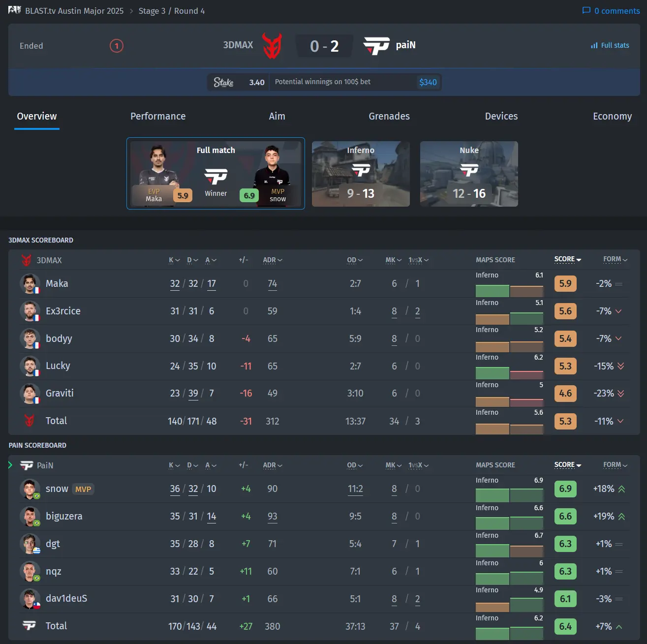647x644 pixels.
Task: Open the Aim tab
Action: click(x=277, y=116)
